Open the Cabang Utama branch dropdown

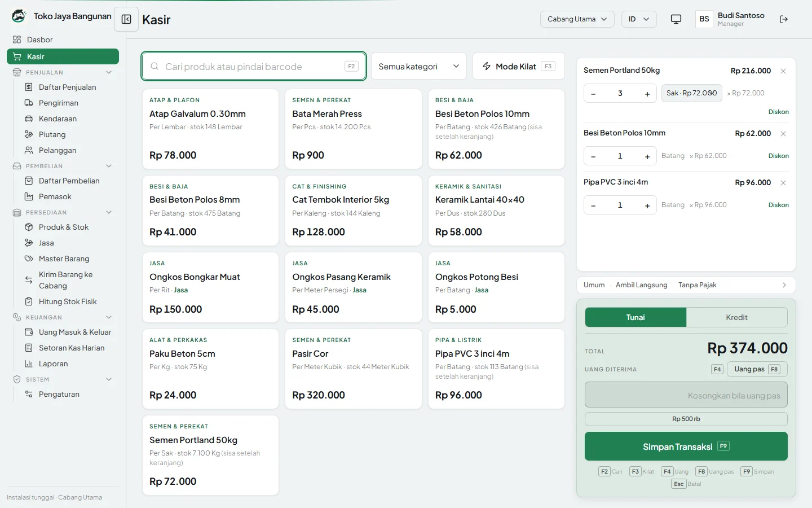tap(577, 19)
